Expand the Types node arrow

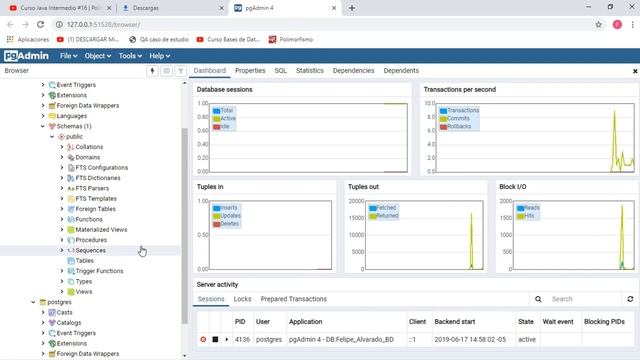point(62,282)
